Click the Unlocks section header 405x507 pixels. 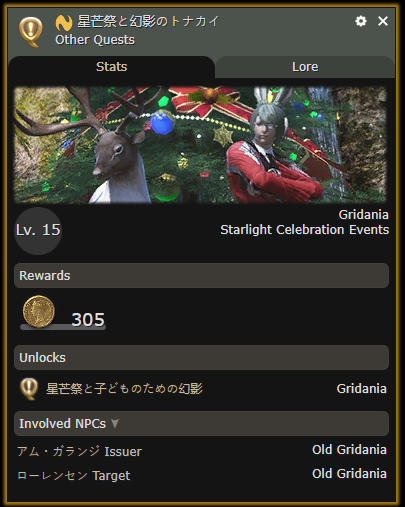coord(201,358)
